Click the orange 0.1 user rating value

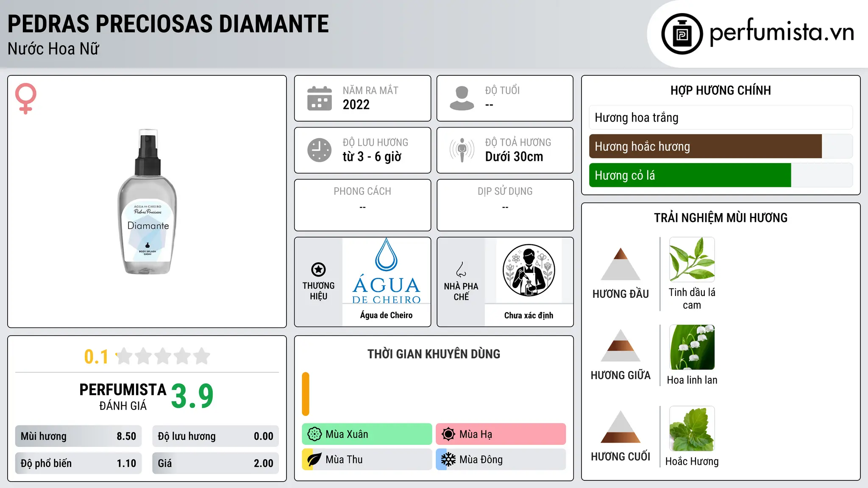[96, 357]
